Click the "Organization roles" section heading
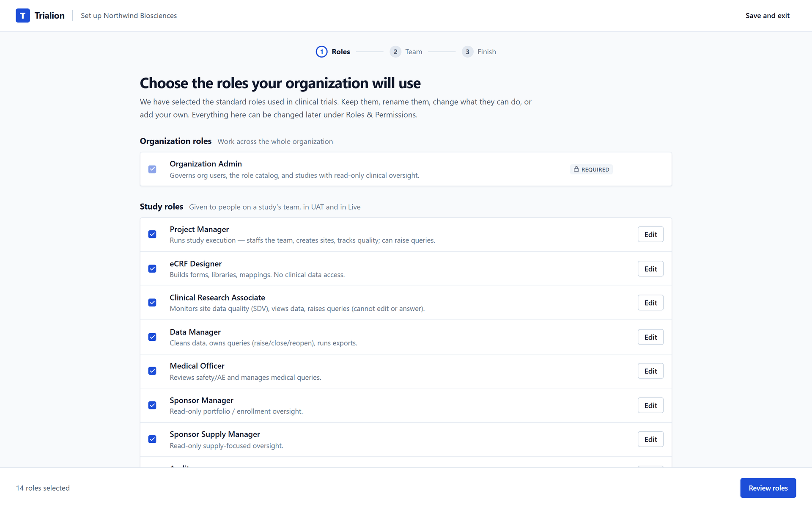The height and width of the screenshot is (508, 812). coord(176,141)
